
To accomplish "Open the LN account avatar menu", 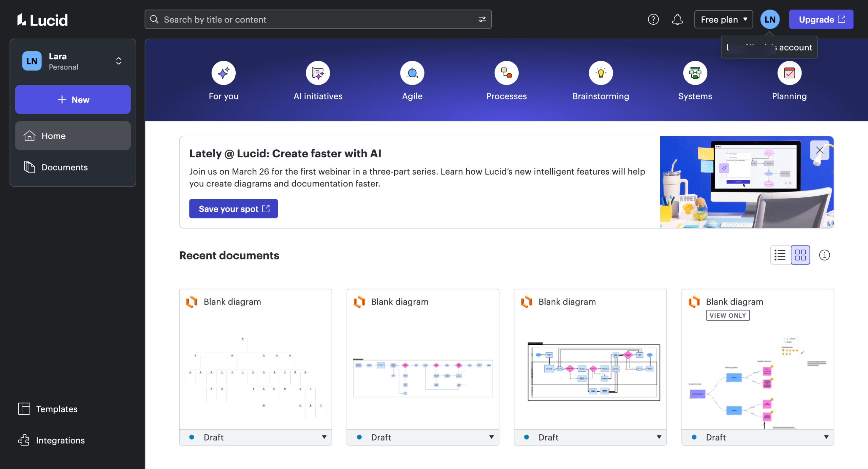I will coord(770,20).
